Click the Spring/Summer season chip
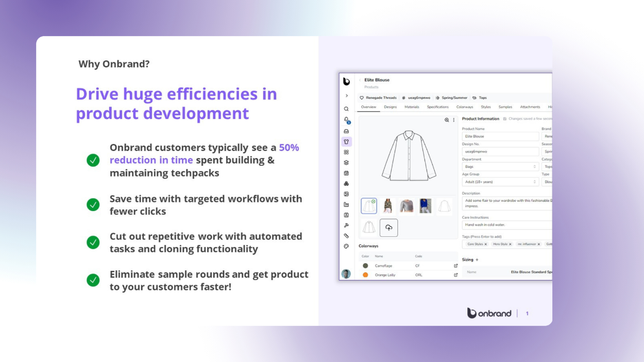Viewport: 644px width, 362px height. coord(451,98)
